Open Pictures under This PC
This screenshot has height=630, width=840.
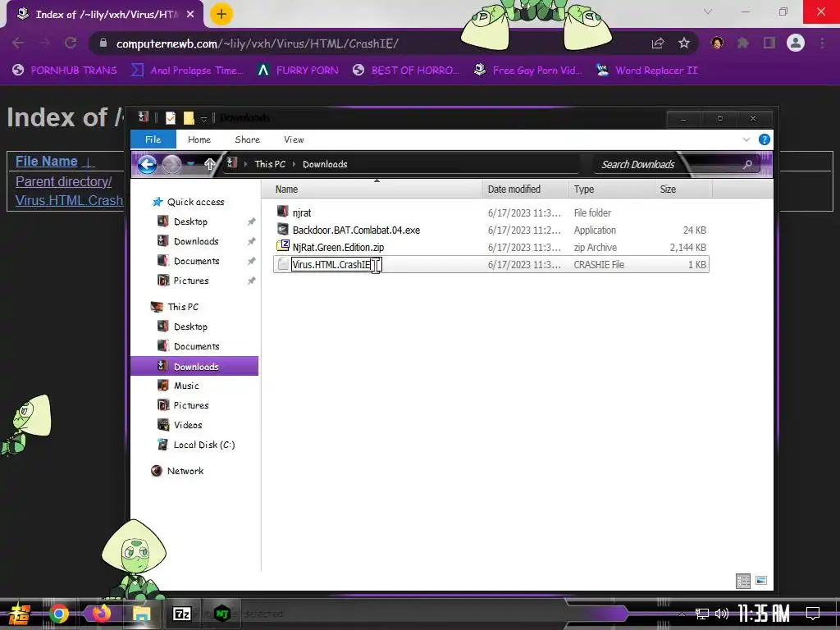click(x=191, y=405)
